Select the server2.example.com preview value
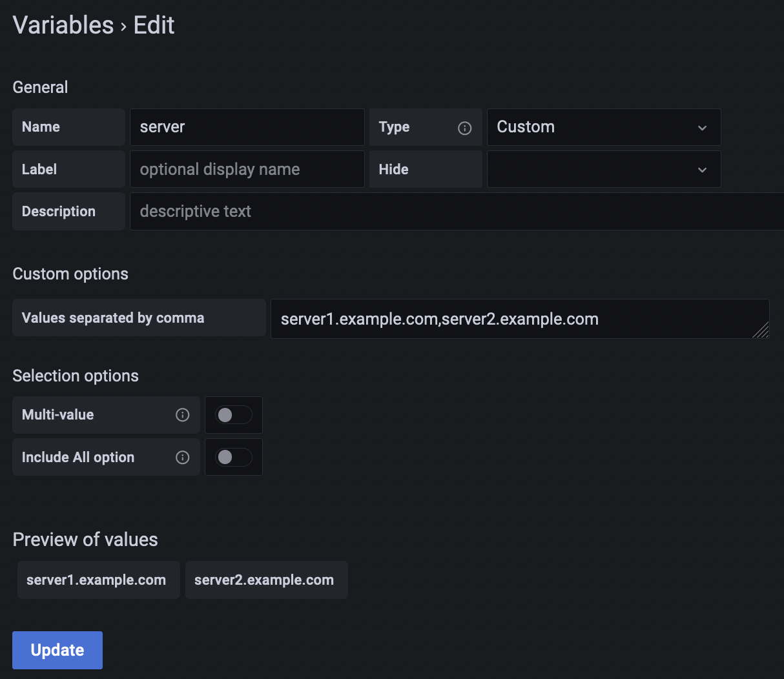This screenshot has height=679, width=784. pos(266,580)
